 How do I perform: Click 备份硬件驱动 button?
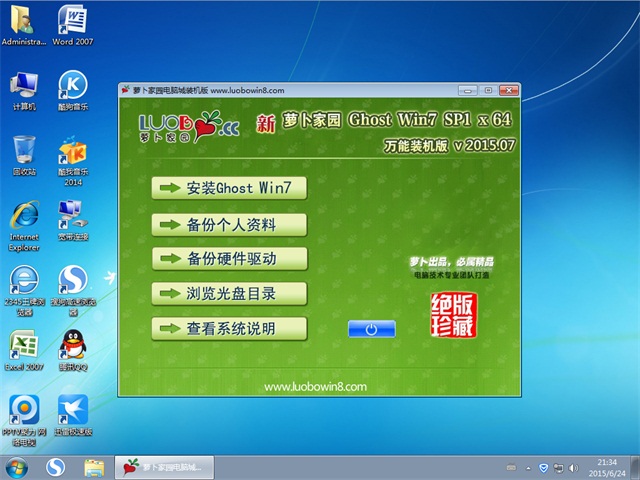[229, 258]
